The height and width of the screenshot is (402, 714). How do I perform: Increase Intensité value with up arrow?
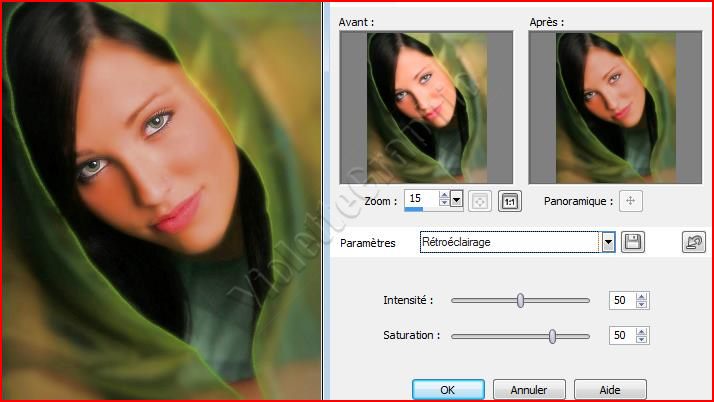pos(642,296)
